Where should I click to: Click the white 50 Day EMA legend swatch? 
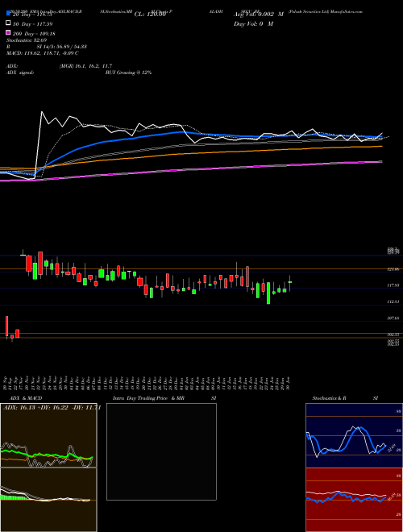[8, 23]
